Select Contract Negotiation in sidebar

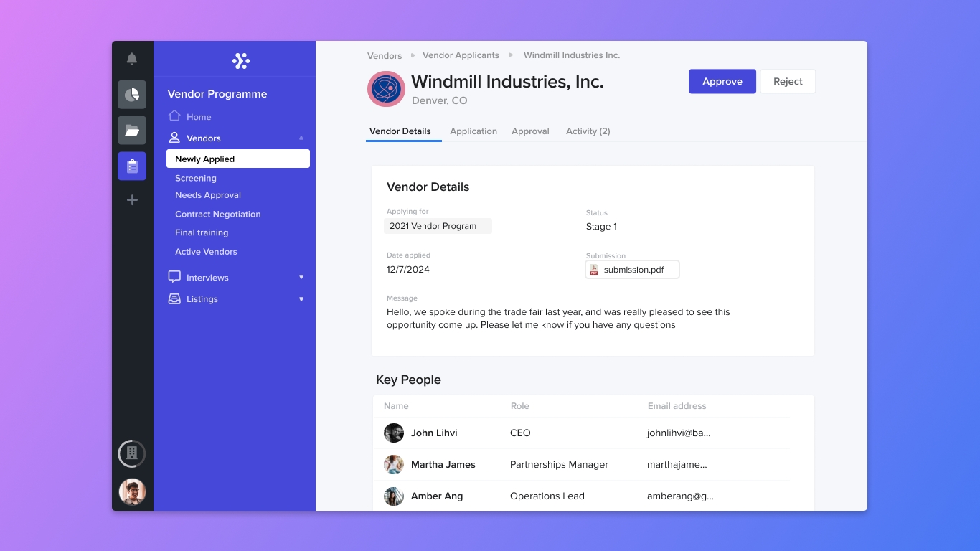click(x=217, y=214)
